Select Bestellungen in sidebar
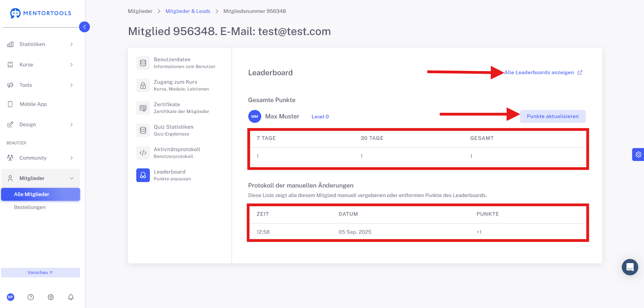Screen dimensions: 644x308 coord(30,207)
